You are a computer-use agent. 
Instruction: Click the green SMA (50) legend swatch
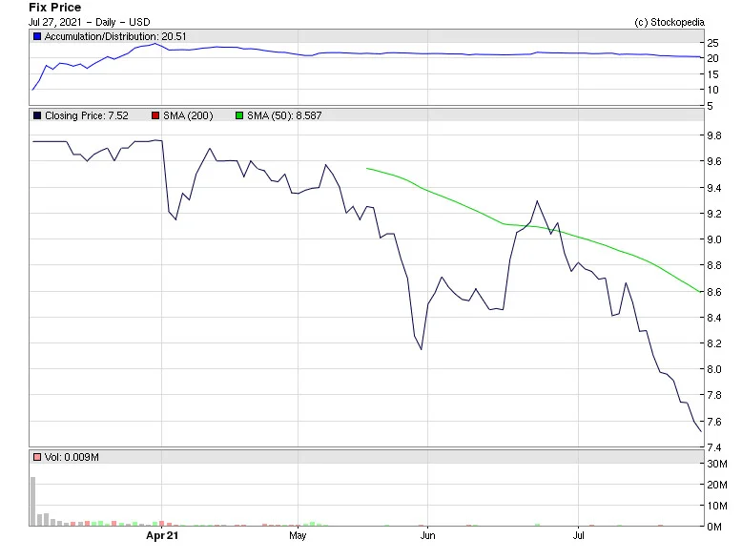click(239, 115)
